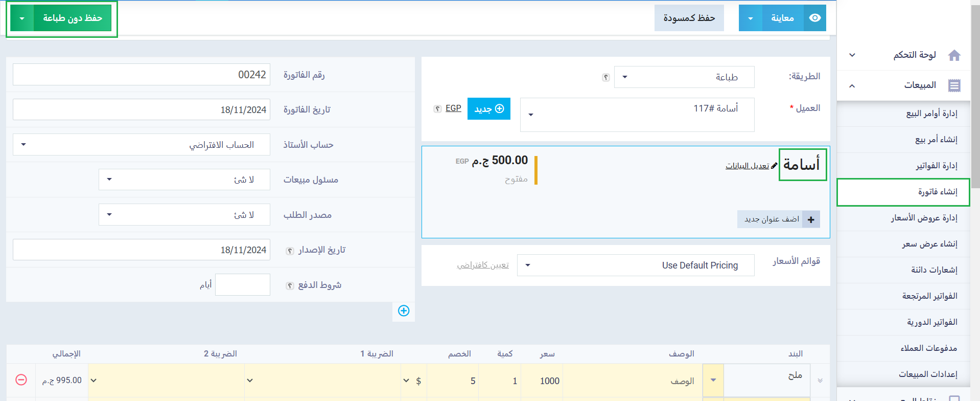
Task: Click the حفظ كمسودة button
Action: tap(689, 18)
